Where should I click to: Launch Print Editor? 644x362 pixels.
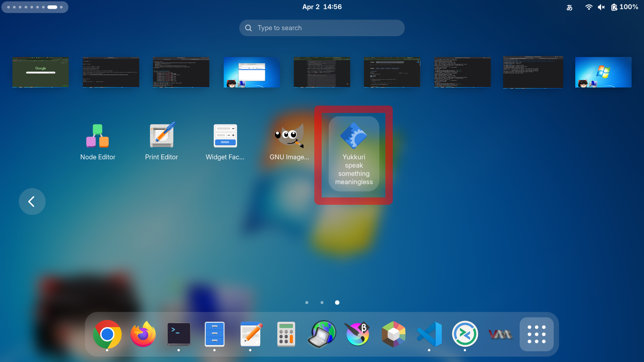point(161,142)
